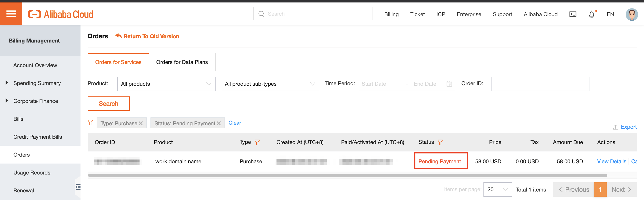Screen dimensions: 644x200
Task: Expand the Spending Summary sidebar section
Action: tap(7, 83)
